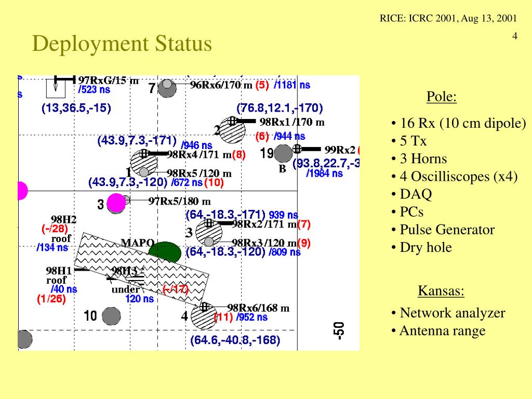Select the '98H1' horn label

click(59, 271)
